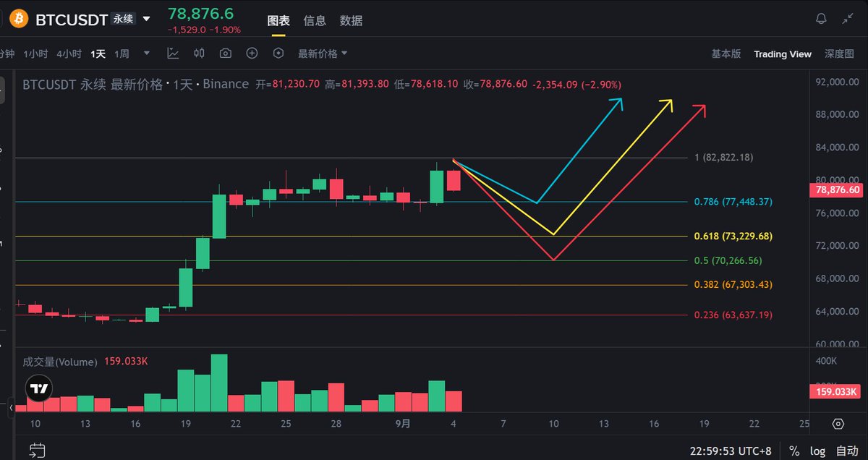Toggle log scale mode
868x460 pixels.
coord(817,451)
